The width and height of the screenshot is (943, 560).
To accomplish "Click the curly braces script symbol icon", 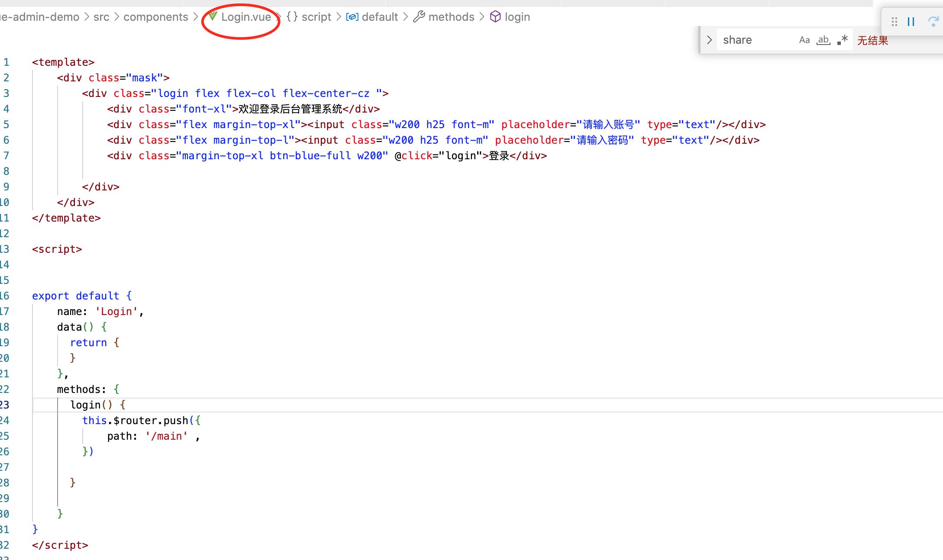I will [292, 16].
